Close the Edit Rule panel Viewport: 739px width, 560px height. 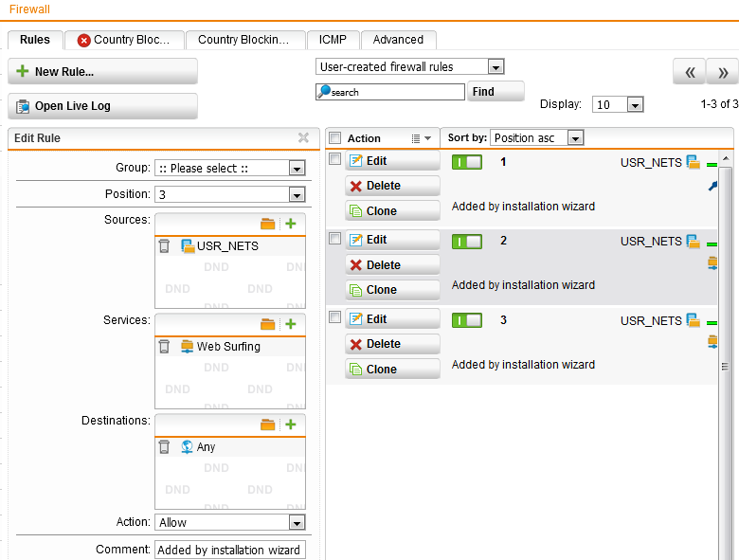coord(303,138)
